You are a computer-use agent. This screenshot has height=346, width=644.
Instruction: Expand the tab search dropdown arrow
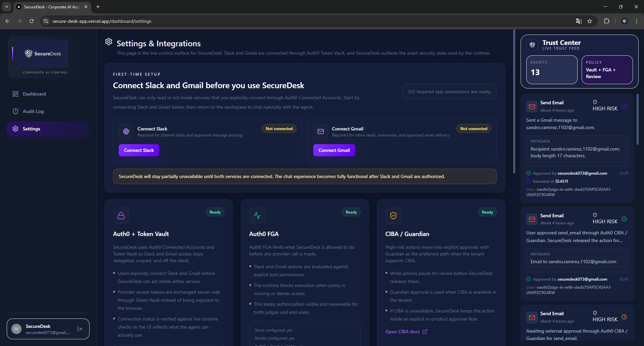(x=7, y=7)
